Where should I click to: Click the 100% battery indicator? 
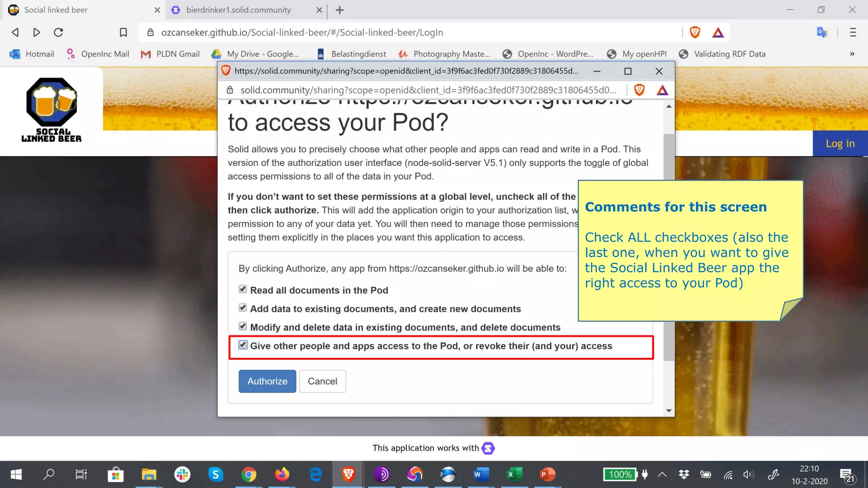[620, 474]
